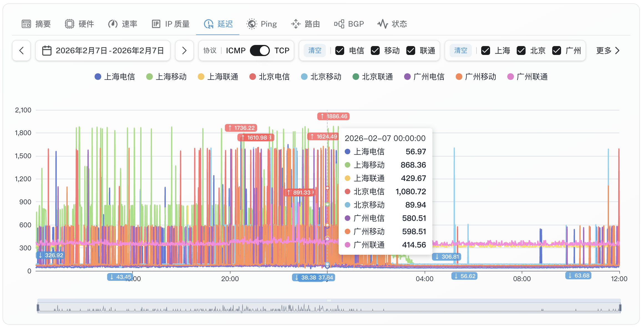The width and height of the screenshot is (644, 328).
Task: Click the 摘要 summary tab icon
Action: coord(26,24)
